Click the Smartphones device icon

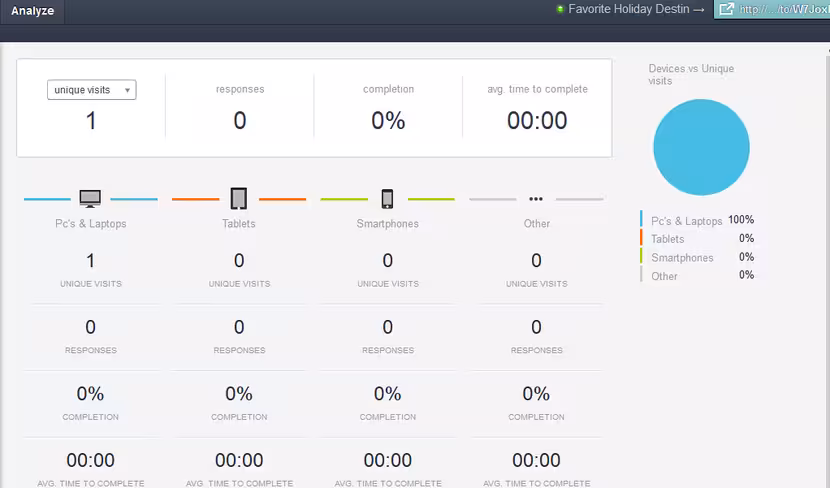pos(387,198)
